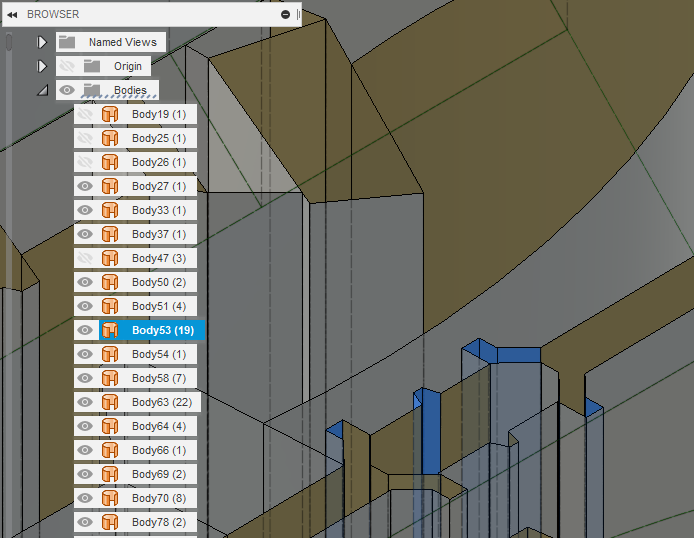The width and height of the screenshot is (694, 538).
Task: Select the highlighted Body53 (19) text
Action: pyautogui.click(x=163, y=330)
